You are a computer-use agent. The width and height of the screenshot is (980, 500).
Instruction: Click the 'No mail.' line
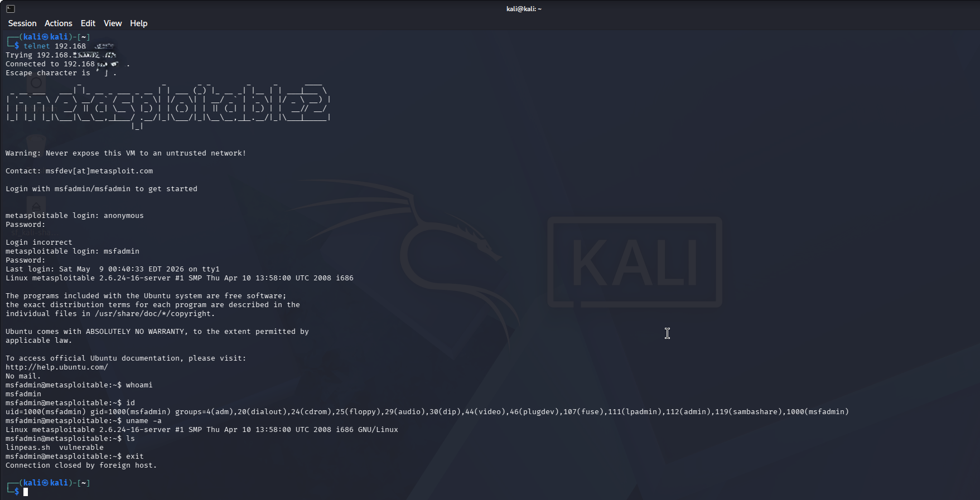pyautogui.click(x=23, y=376)
